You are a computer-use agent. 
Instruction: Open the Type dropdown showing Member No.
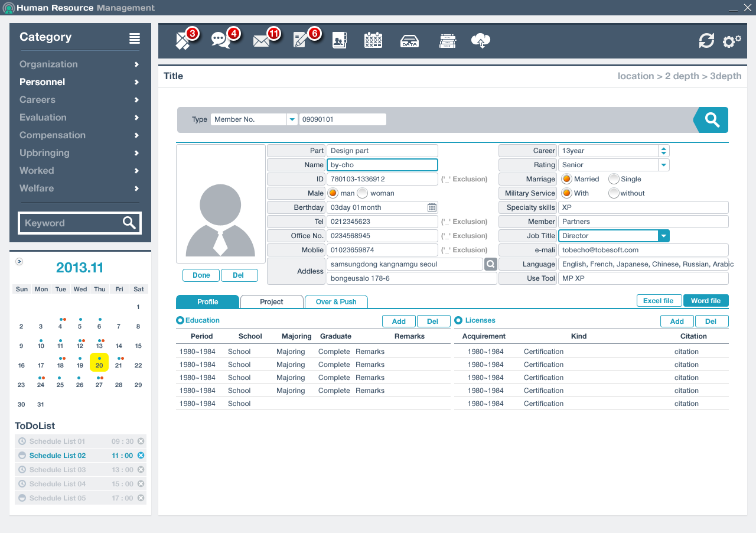coord(292,119)
